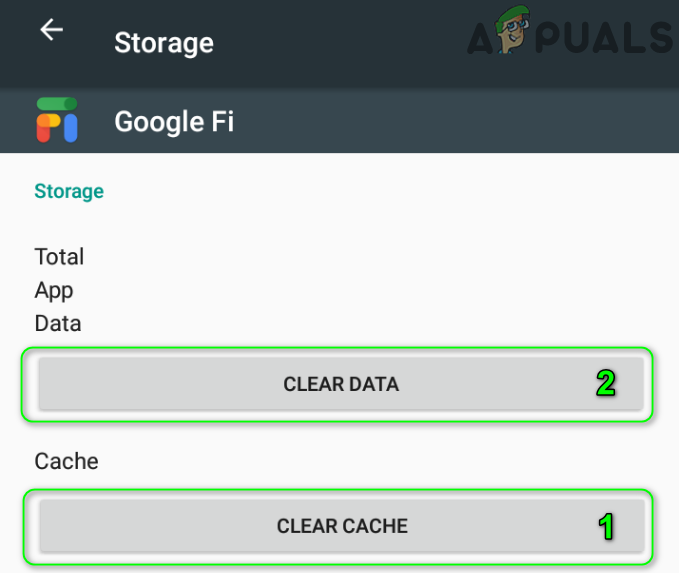The height and width of the screenshot is (573, 679).
Task: Select the Data storage row
Action: 58,323
